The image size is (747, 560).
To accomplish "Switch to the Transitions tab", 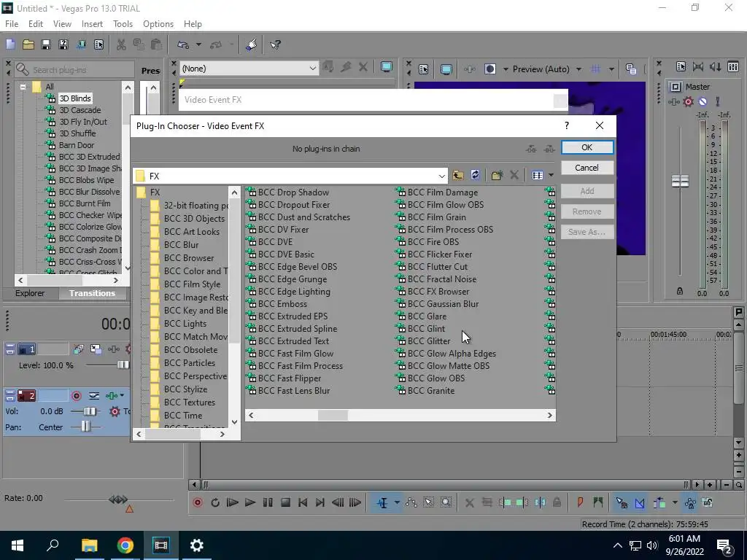I will 93,293.
